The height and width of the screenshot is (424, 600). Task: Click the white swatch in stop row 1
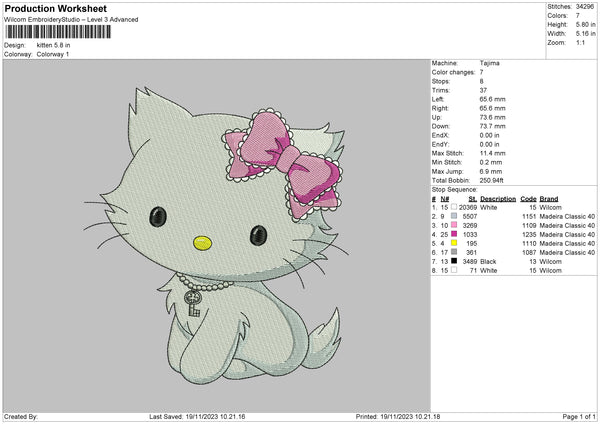pyautogui.click(x=454, y=207)
